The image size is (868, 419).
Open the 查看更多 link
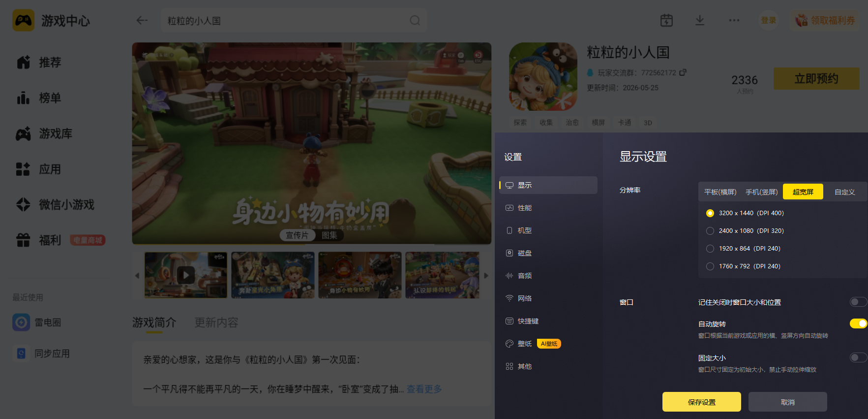[424, 389]
